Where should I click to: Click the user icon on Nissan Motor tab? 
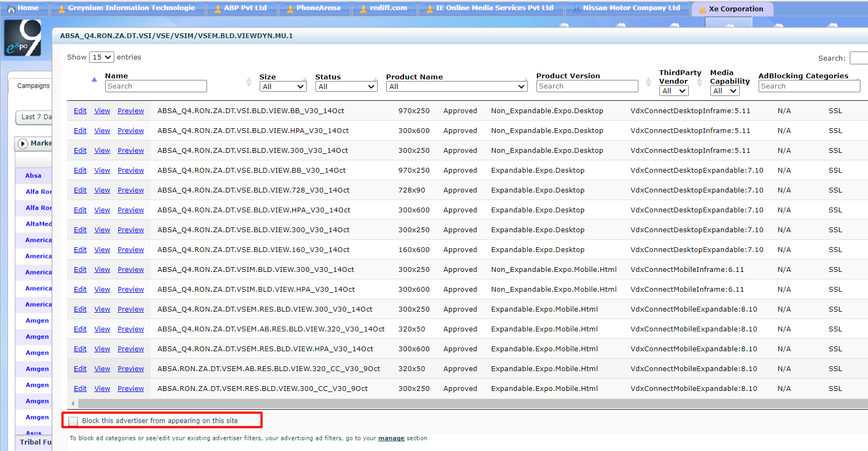[x=576, y=9]
